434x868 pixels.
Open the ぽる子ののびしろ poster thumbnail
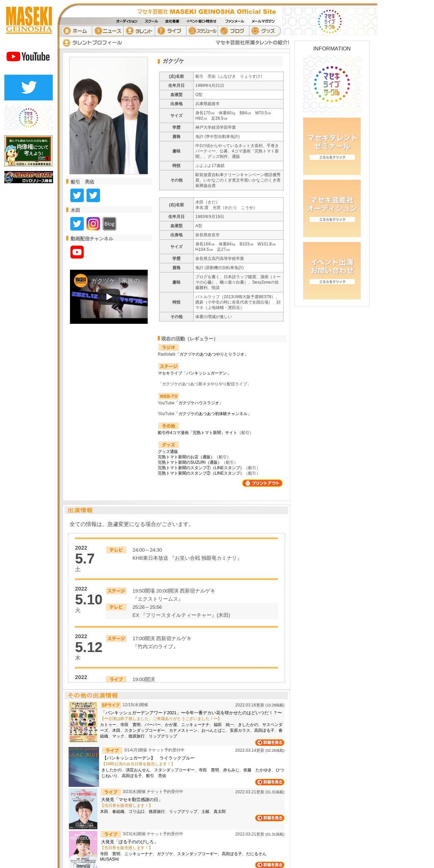[83, 850]
